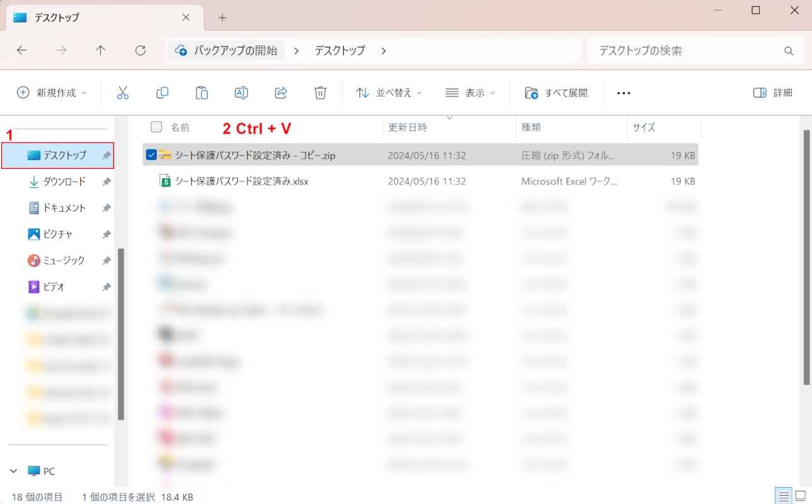Go back with the left arrow

pos(22,50)
